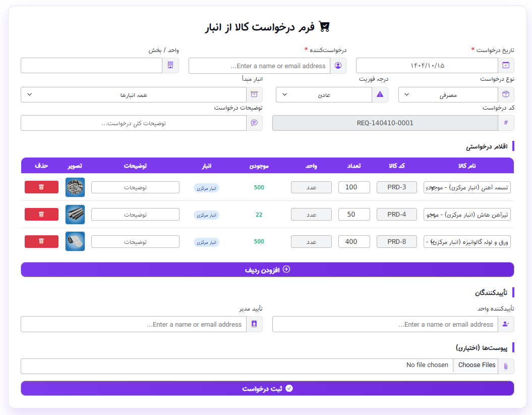Screen dimensions: 532x415
Task: Click the warning triangle icon for urgency level
Action: pos(380,94)
